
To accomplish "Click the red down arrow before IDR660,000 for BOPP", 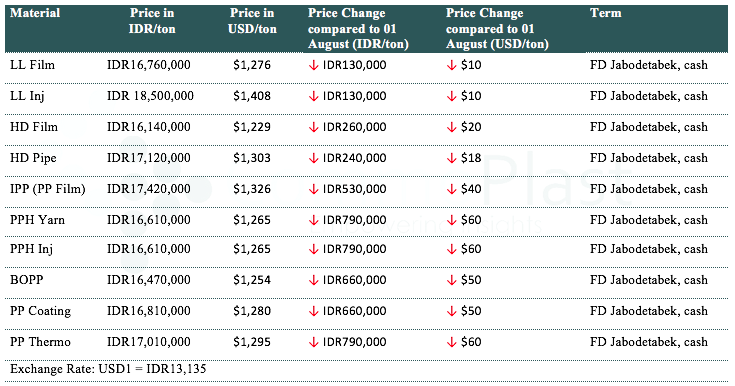I will 314,280.
